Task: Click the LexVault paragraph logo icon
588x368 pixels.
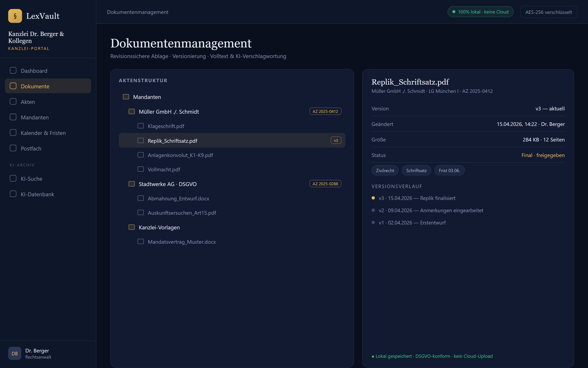Action: [15, 16]
